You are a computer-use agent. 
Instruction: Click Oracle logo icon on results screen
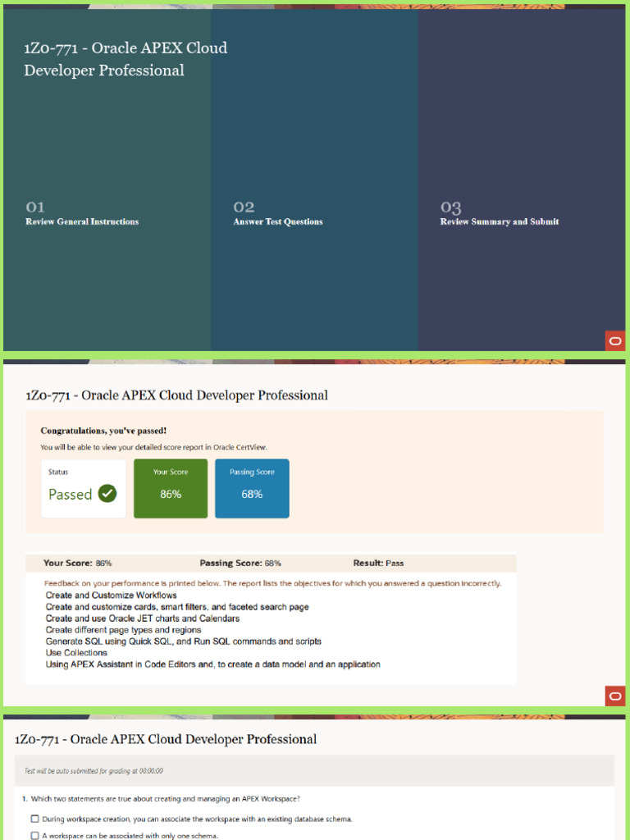tap(615, 696)
